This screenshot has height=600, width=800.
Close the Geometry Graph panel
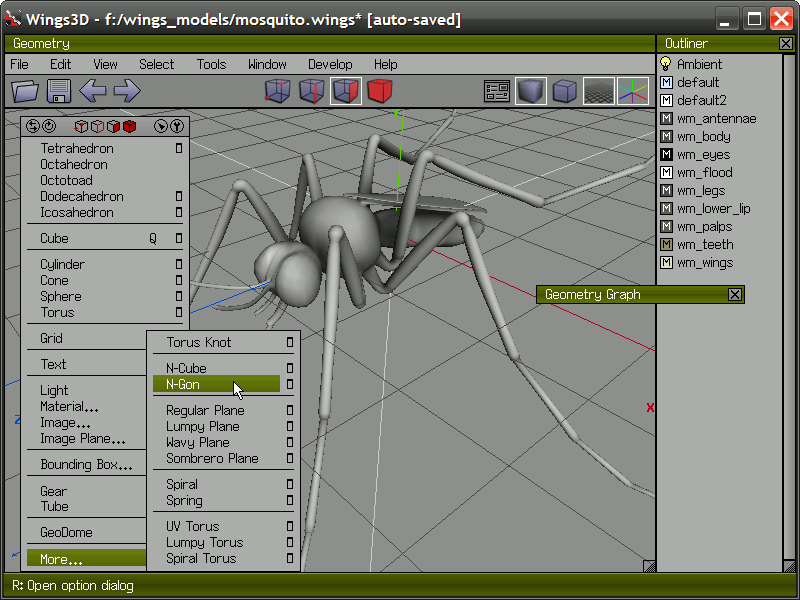[x=735, y=294]
